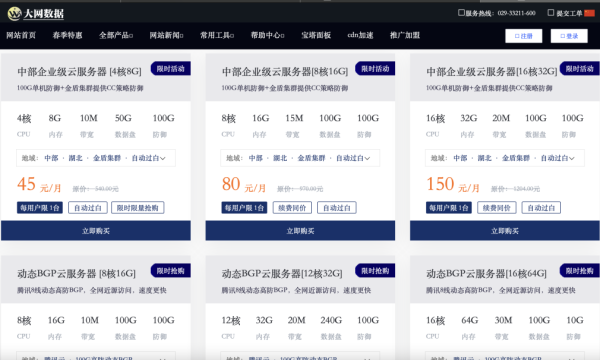The image size is (600, 360).
Task: Click the 限时限量抢购 tag
Action: [138, 208]
